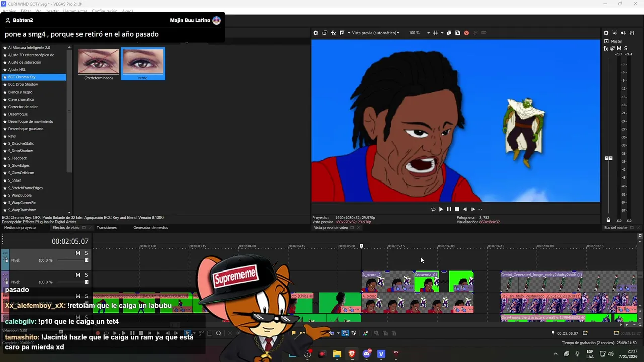Toggle split screen view in preview
Image resolution: width=644 pixels, height=362 pixels.
click(342, 33)
